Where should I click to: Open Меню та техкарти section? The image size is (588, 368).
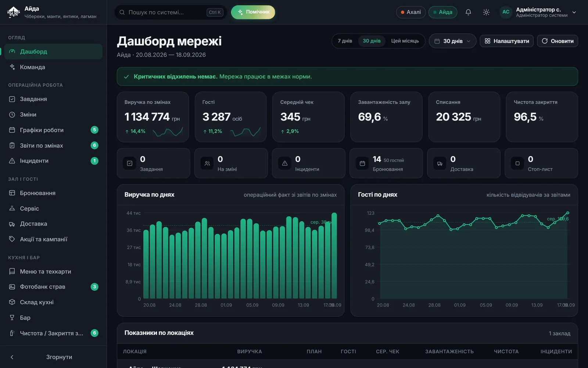(x=53, y=271)
